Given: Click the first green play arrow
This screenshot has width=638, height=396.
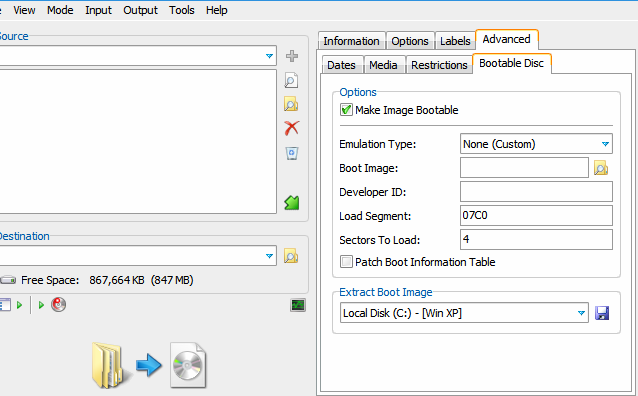Looking at the screenshot, I should point(20,305).
